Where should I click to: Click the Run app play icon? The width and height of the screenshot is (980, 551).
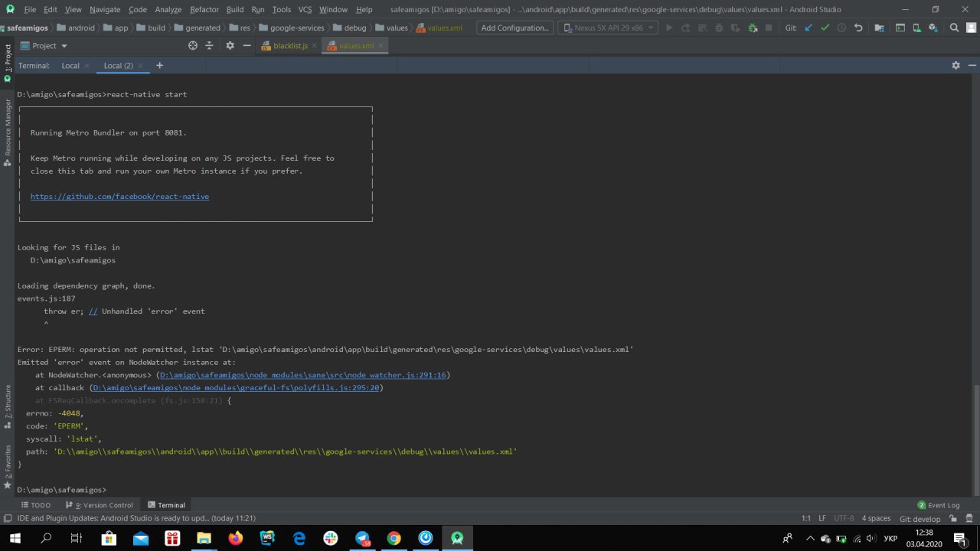(669, 28)
